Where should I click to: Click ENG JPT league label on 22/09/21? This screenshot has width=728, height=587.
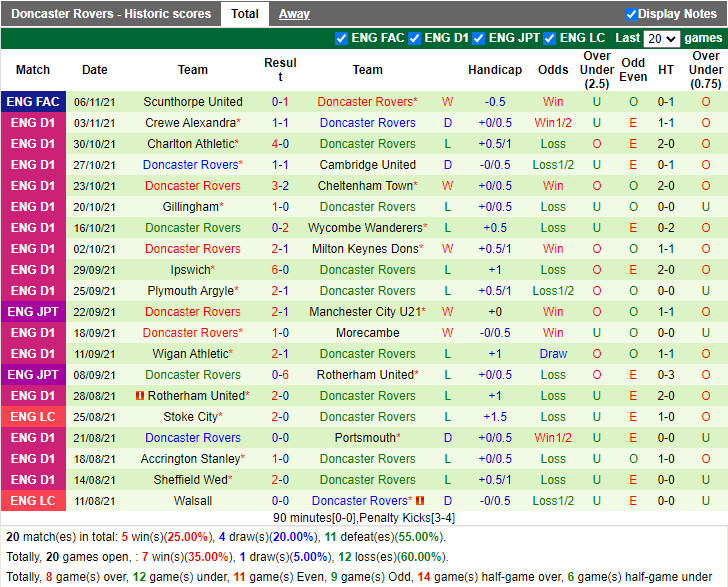[x=33, y=312]
